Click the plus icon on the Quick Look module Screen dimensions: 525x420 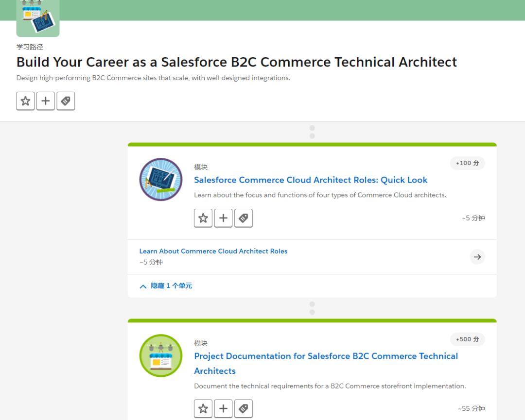point(223,218)
